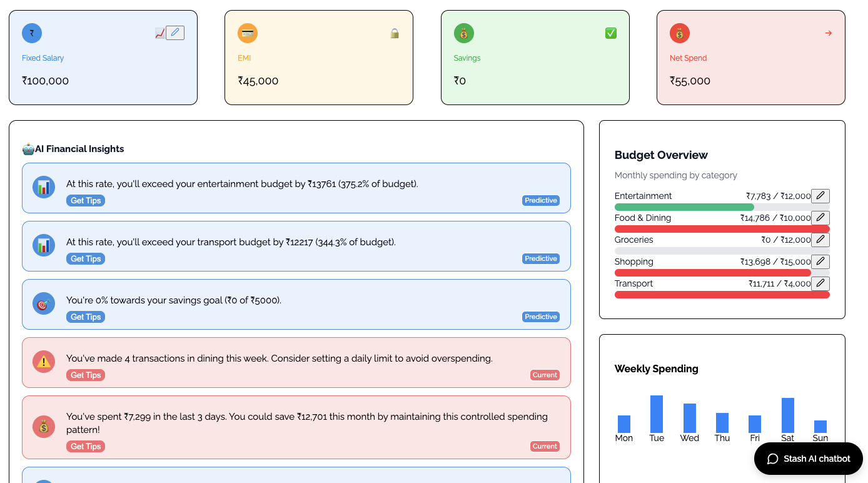Open the Stash AI chatbot
This screenshot has height=483, width=868.
(809, 459)
